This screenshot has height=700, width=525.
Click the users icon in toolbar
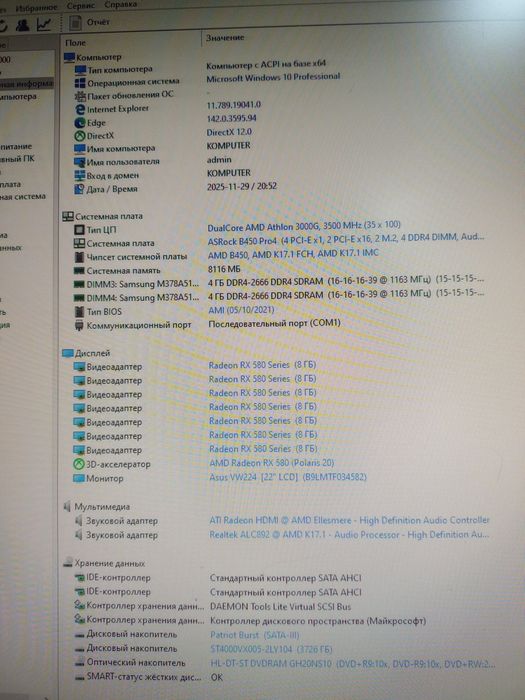pyautogui.click(x=22, y=25)
